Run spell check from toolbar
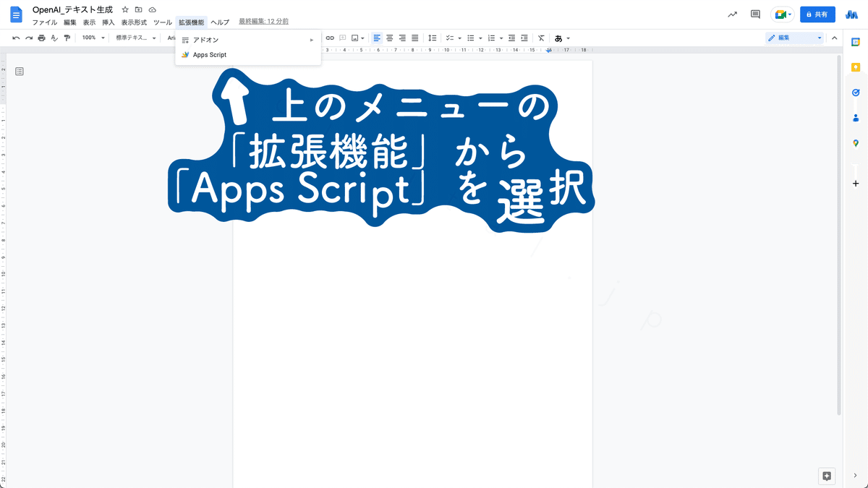Viewport: 868px width, 488px height. coord(54,38)
